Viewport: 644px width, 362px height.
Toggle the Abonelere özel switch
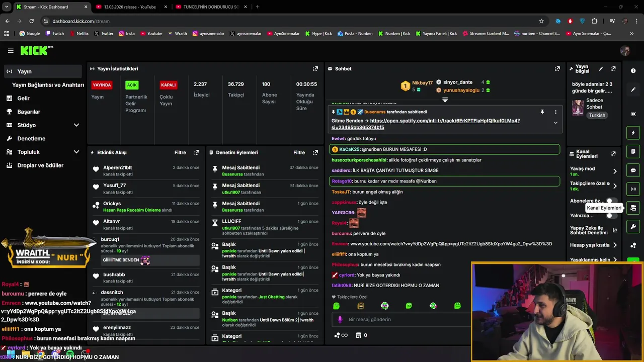(x=611, y=201)
